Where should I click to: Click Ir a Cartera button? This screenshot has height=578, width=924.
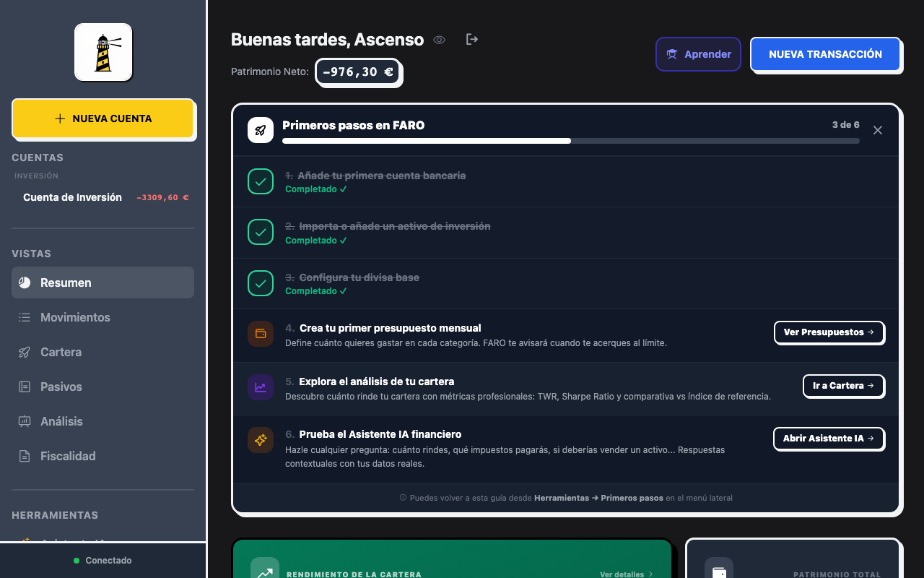(x=843, y=386)
